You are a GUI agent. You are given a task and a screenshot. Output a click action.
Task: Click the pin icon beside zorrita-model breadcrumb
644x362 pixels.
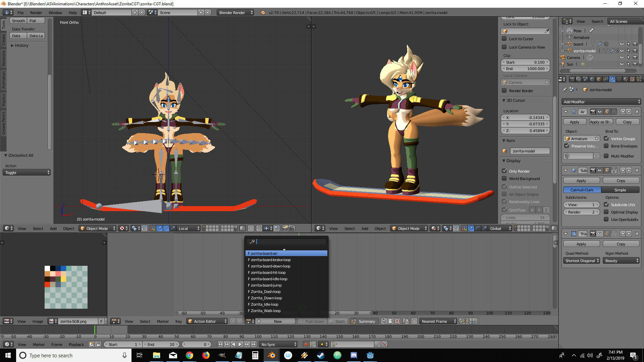click(565, 89)
